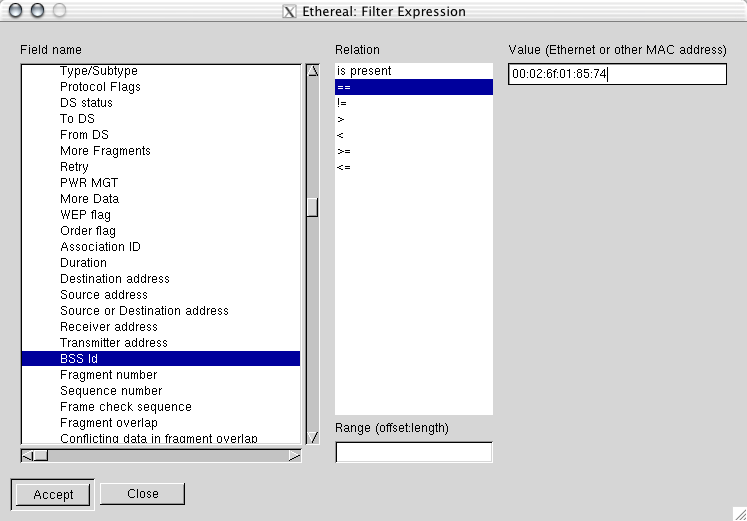Focus the MAC address value field

pyautogui.click(x=617, y=74)
